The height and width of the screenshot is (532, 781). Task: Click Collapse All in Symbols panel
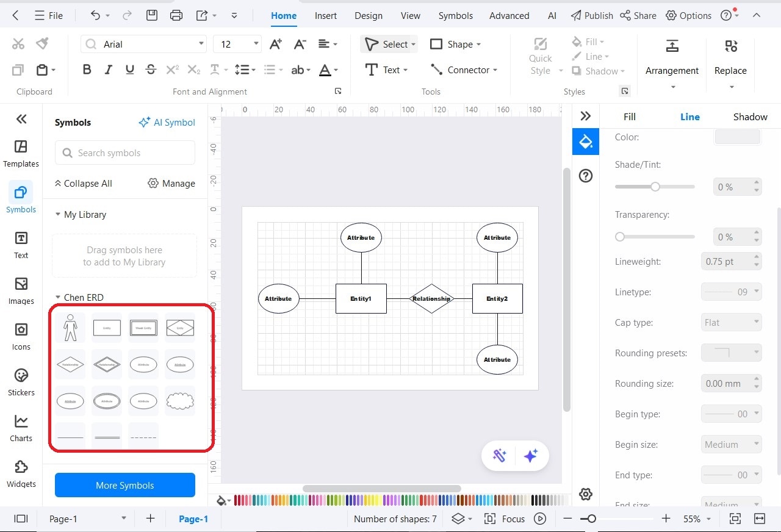84,183
